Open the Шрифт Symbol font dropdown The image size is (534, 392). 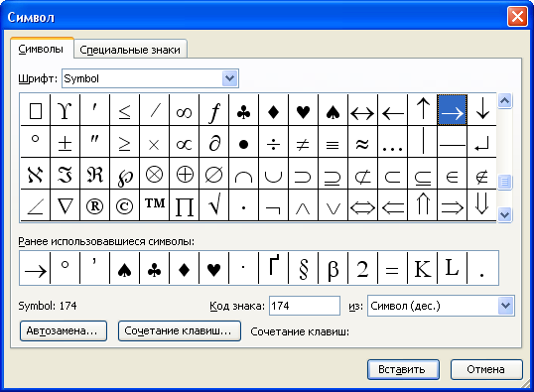[230, 78]
